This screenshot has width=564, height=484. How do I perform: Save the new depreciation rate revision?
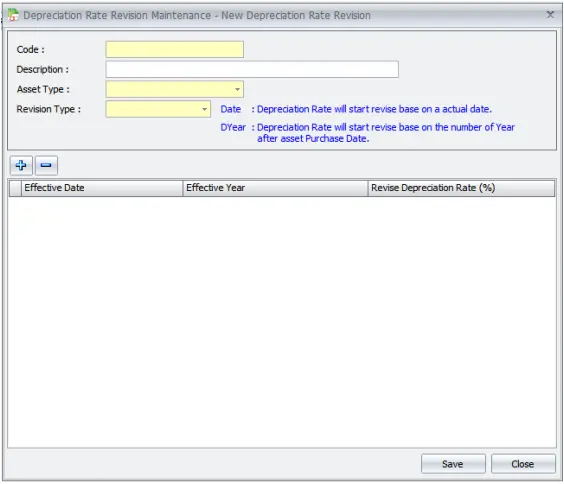coord(453,464)
